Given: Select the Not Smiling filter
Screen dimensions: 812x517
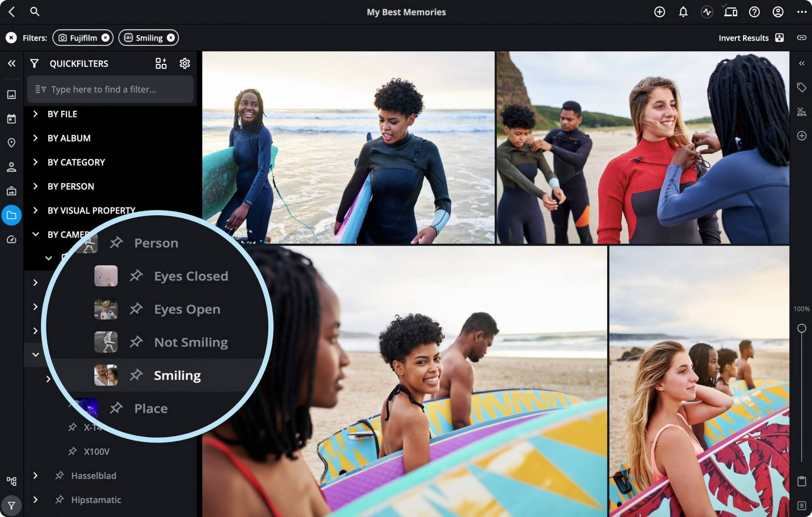Looking at the screenshot, I should [191, 342].
